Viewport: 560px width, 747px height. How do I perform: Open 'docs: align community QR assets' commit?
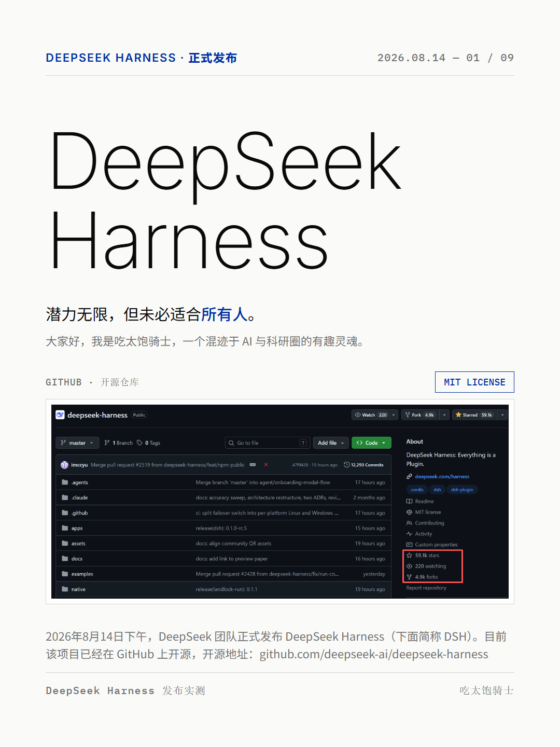click(x=233, y=544)
